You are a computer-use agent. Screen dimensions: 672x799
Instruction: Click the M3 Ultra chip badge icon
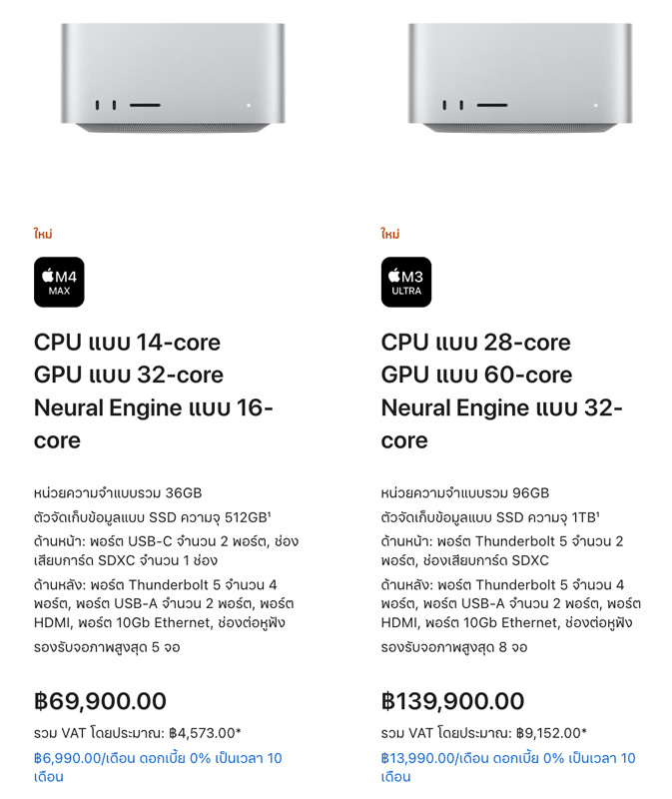[406, 282]
